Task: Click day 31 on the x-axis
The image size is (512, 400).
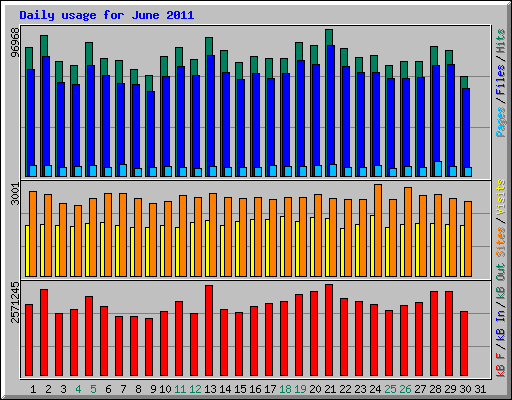Action: [480, 389]
